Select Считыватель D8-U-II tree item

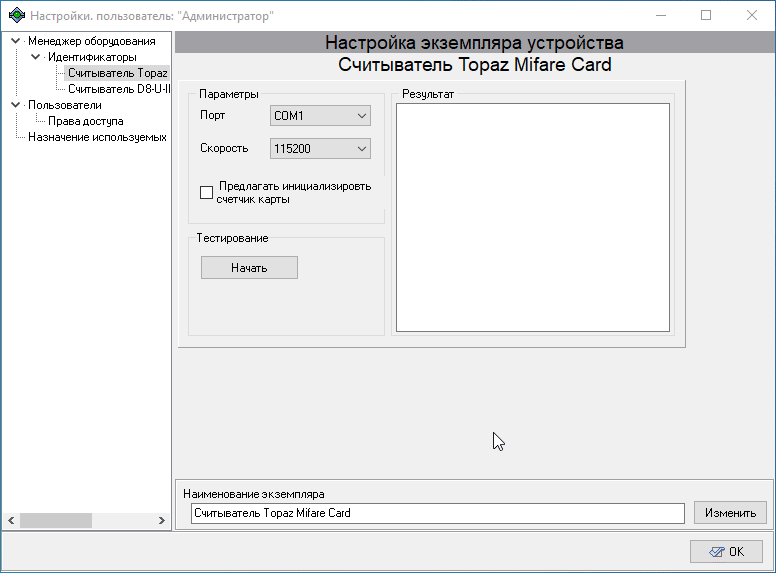[x=119, y=89]
